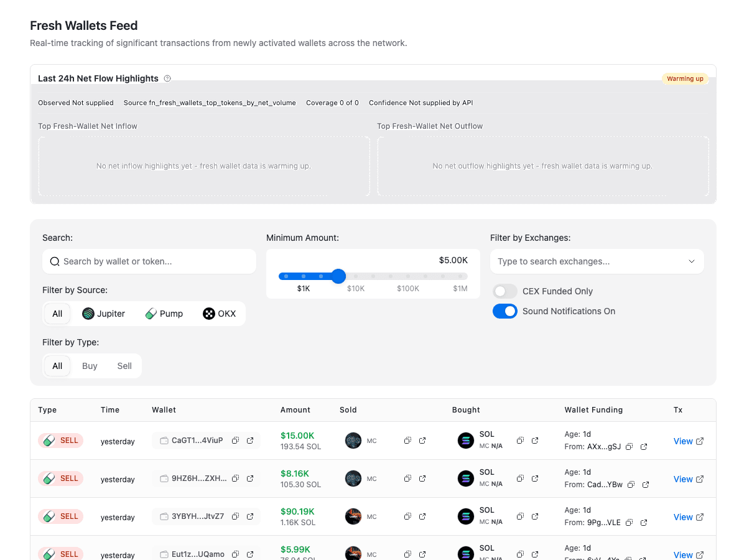Click the help icon beside Last 24h Net Flow Highlights
Viewport: 734px width, 560px height.
167,78
